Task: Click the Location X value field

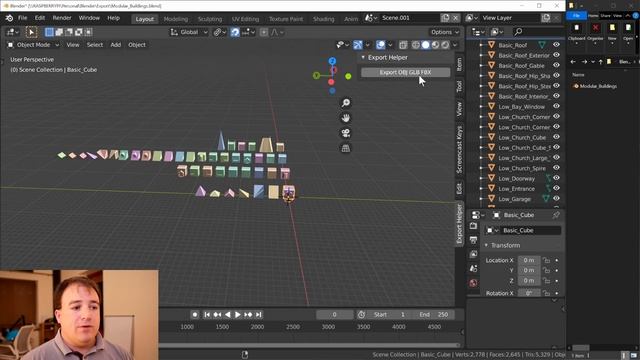Action: click(x=529, y=260)
